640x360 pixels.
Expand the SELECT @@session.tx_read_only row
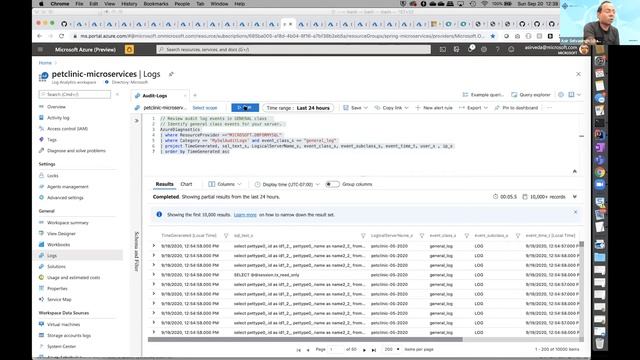(154, 275)
